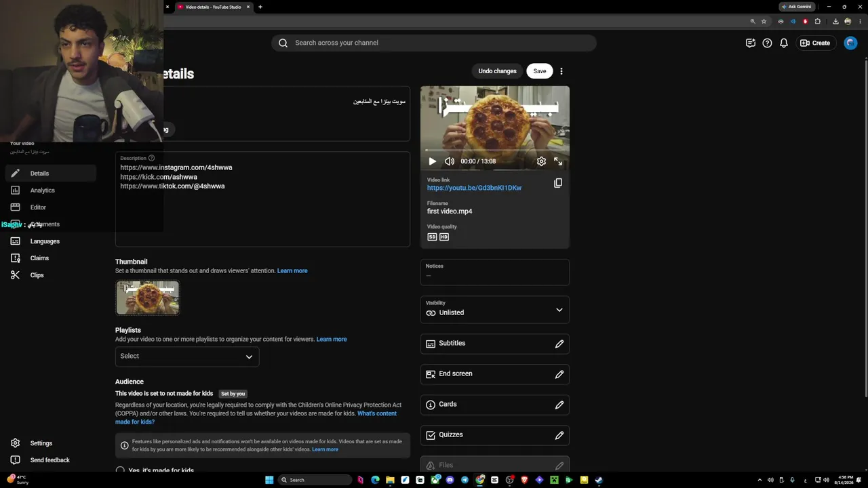Viewport: 868px width, 488px height.
Task: Click the Send feedback icon
Action: tap(15, 460)
